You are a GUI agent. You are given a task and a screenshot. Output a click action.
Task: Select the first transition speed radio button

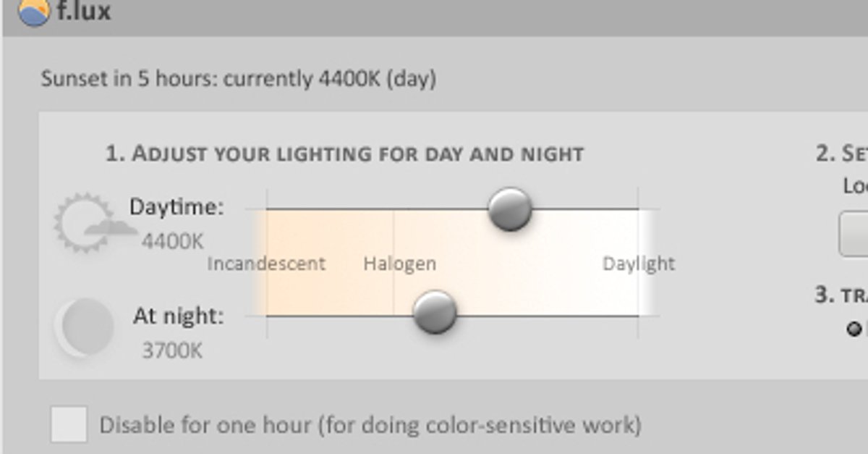(x=855, y=329)
